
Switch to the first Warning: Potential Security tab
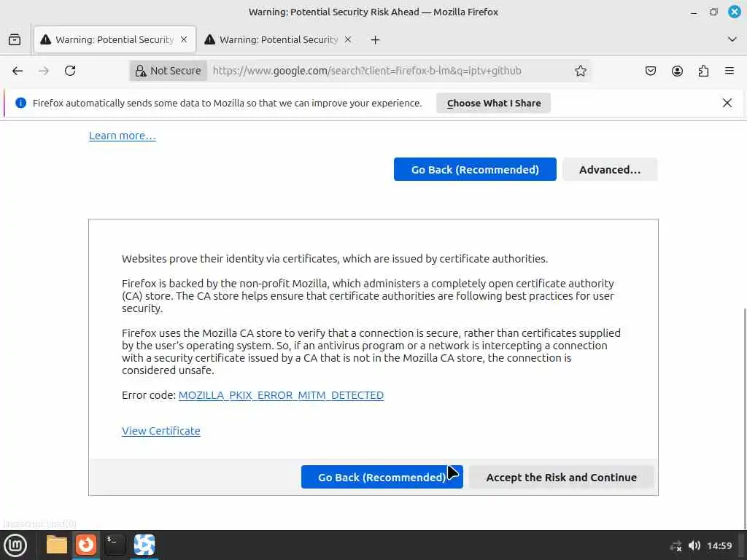pos(115,39)
